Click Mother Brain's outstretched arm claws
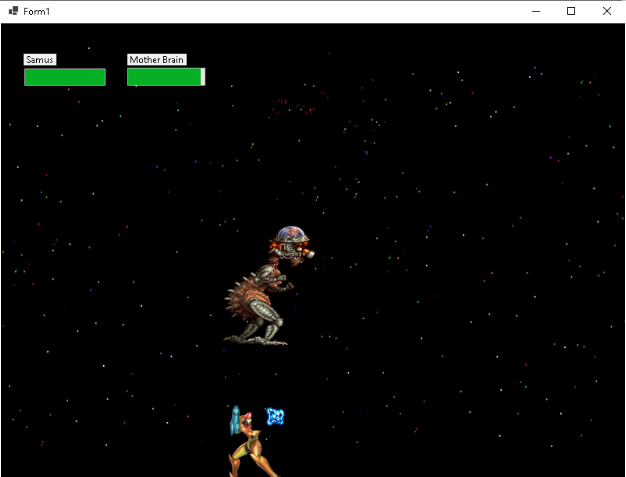Image resolution: width=626 pixels, height=477 pixels. click(289, 285)
